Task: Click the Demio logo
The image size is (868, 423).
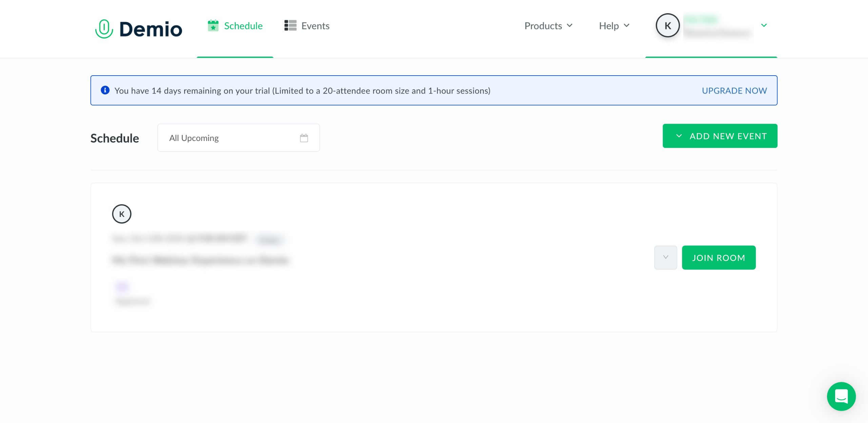Action: (139, 28)
